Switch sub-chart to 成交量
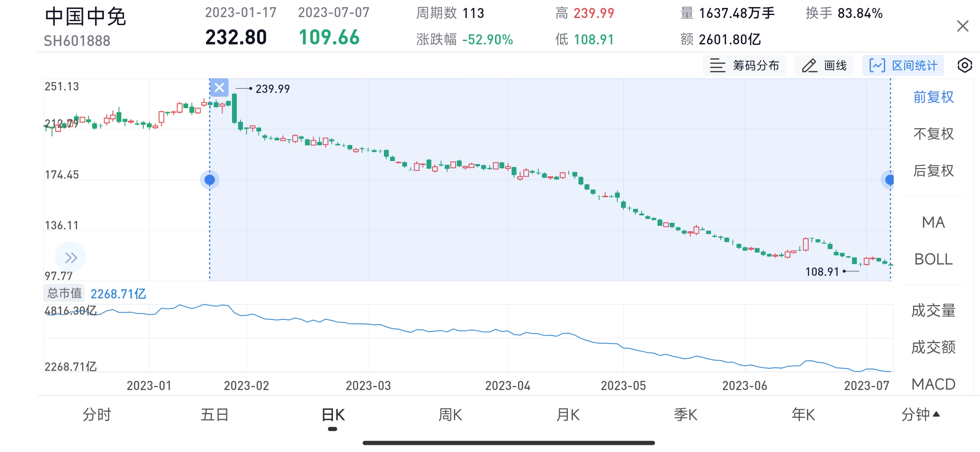This screenshot has height=452, width=980. coord(933,311)
